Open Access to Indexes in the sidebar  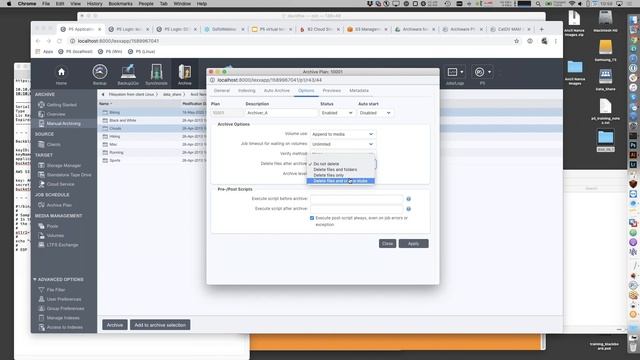click(64, 327)
